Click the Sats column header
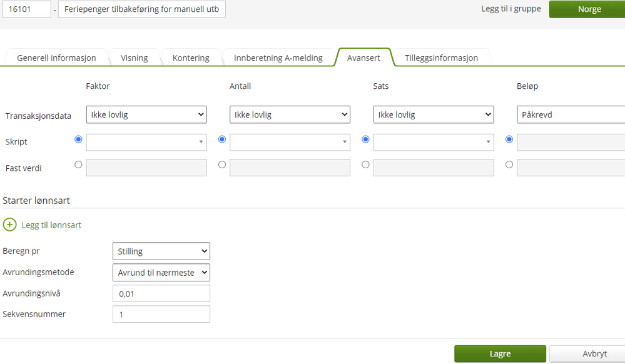The width and height of the screenshot is (625, 364). point(380,86)
